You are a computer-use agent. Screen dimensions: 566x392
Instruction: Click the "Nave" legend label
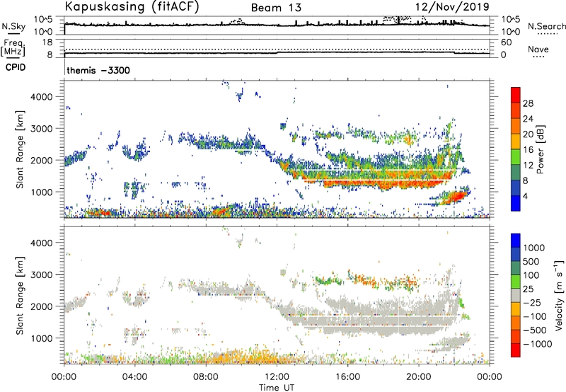538,50
